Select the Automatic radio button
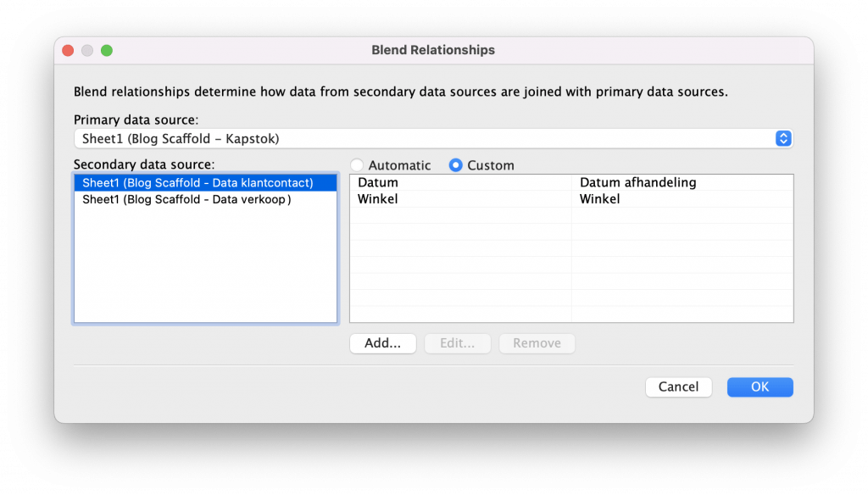The image size is (868, 495). pyautogui.click(x=358, y=165)
